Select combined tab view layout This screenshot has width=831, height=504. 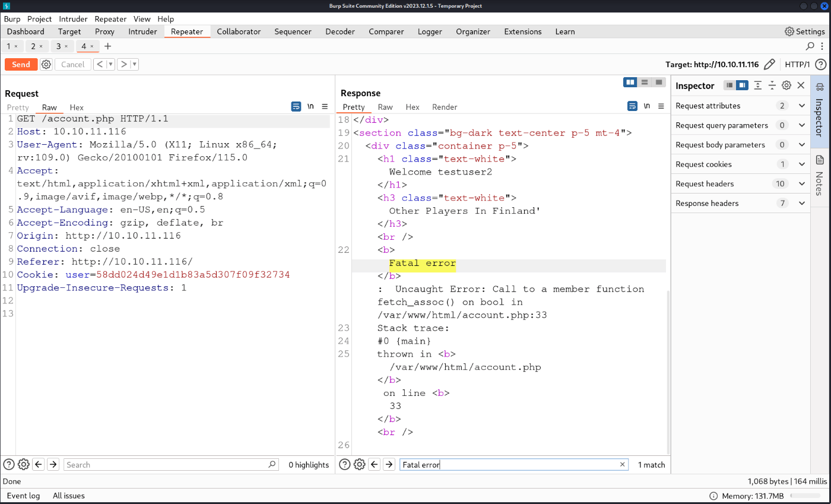pyautogui.click(x=658, y=82)
